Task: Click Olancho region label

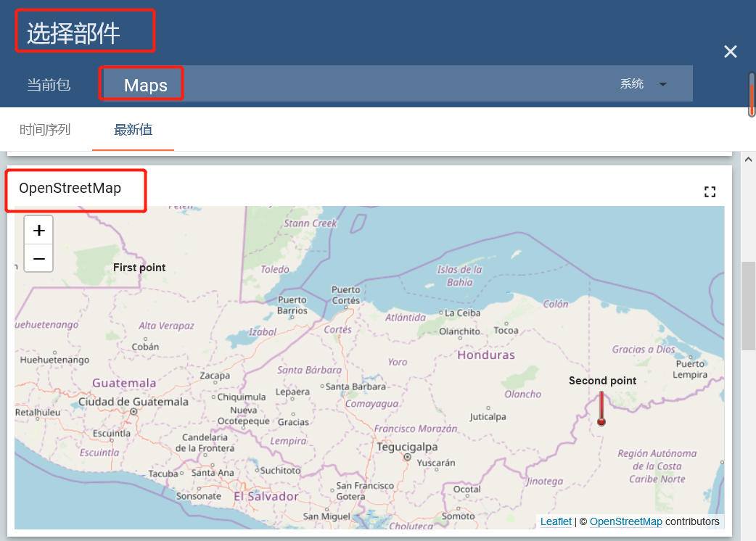Action: (x=522, y=394)
